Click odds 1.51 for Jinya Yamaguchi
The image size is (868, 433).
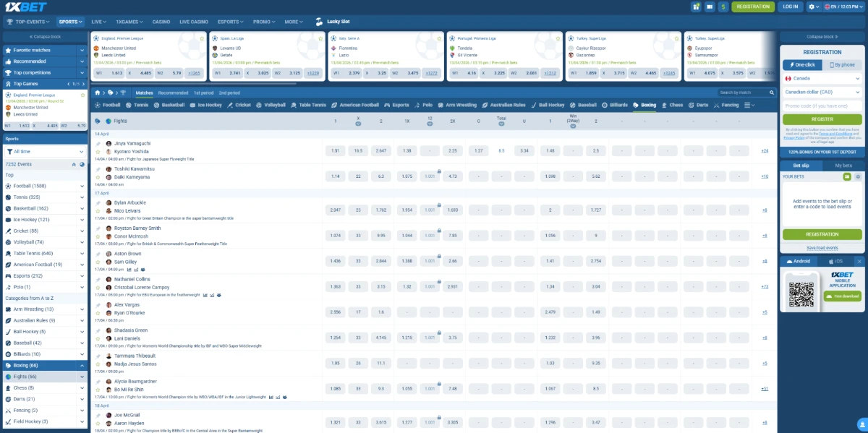pyautogui.click(x=335, y=150)
